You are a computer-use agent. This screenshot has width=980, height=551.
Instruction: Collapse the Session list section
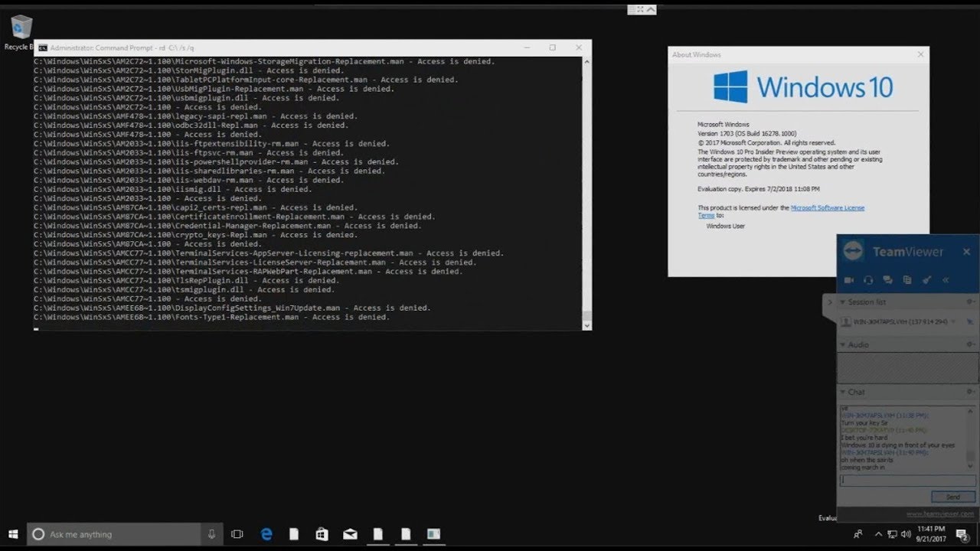pos(842,302)
